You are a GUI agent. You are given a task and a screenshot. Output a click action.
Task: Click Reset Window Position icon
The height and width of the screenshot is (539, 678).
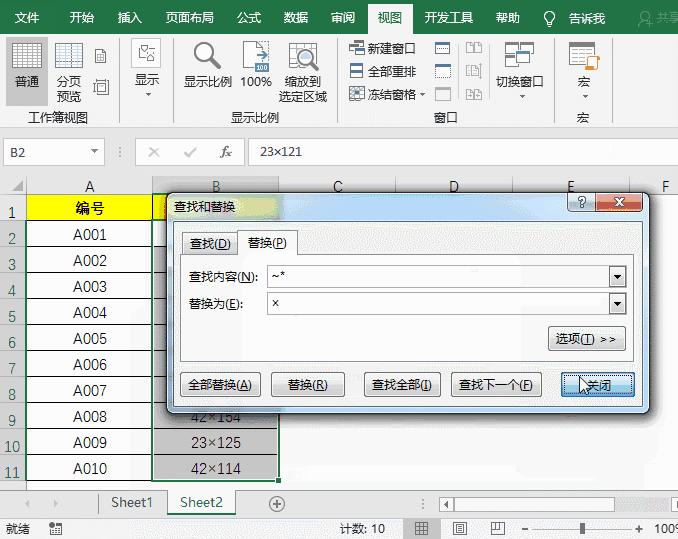click(x=474, y=94)
